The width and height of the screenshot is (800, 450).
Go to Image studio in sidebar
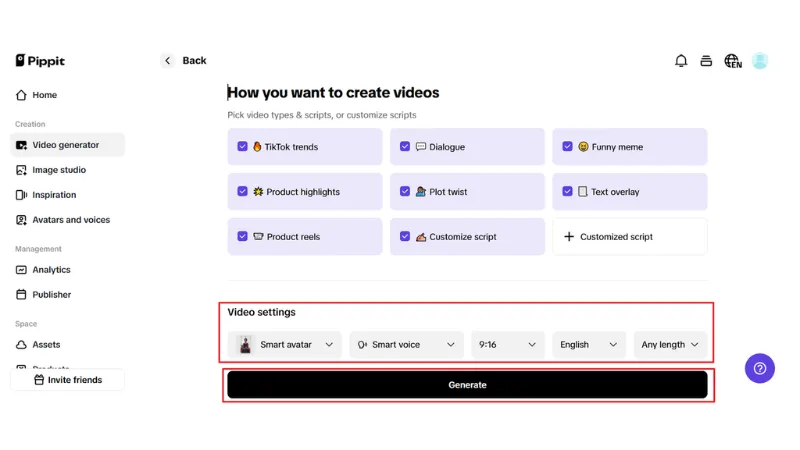point(58,170)
